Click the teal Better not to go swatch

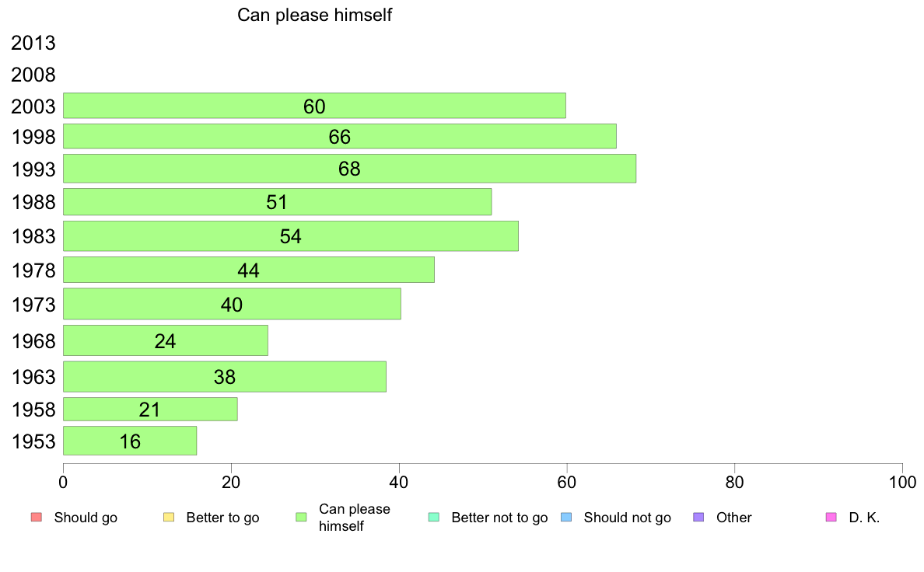point(434,518)
